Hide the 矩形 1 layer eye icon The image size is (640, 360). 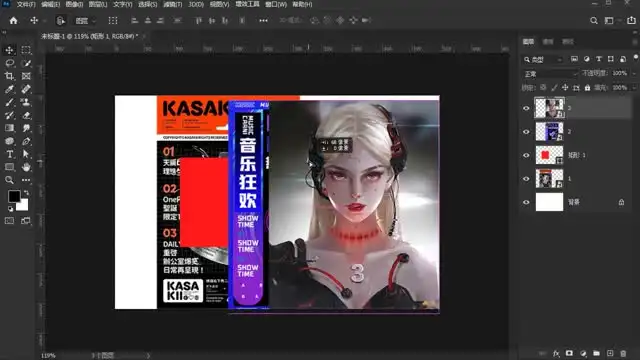click(526, 156)
